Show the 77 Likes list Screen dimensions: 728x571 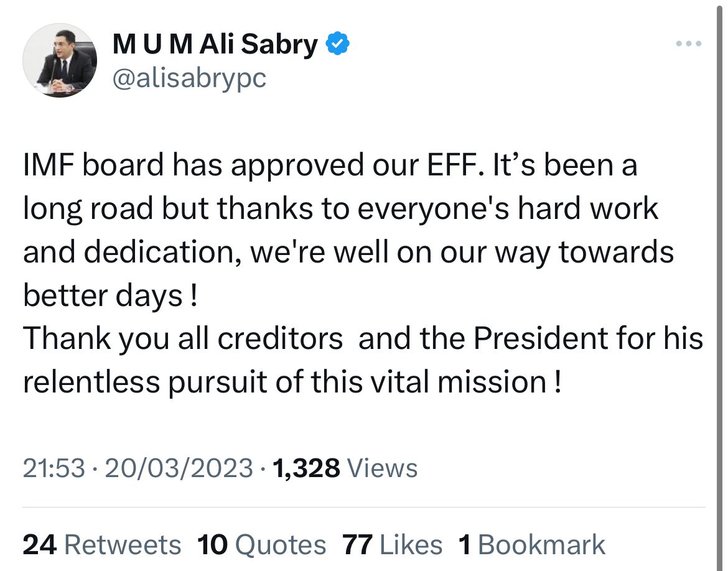pyautogui.click(x=393, y=544)
